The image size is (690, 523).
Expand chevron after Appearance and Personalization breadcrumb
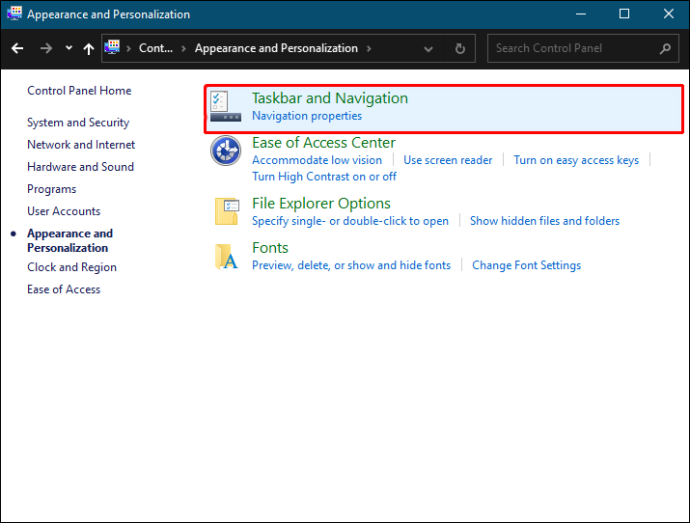tap(369, 48)
